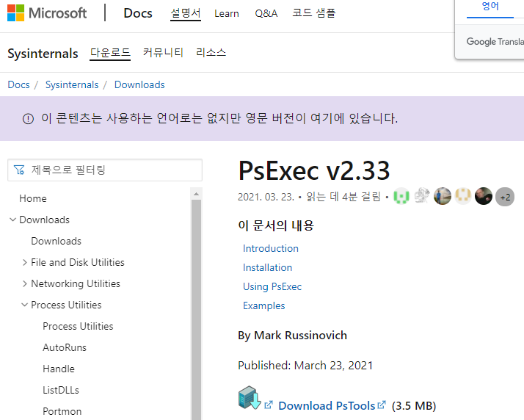Click the external link icon after Download PsTools
Image resolution: width=524 pixels, height=420 pixels.
tap(382, 405)
